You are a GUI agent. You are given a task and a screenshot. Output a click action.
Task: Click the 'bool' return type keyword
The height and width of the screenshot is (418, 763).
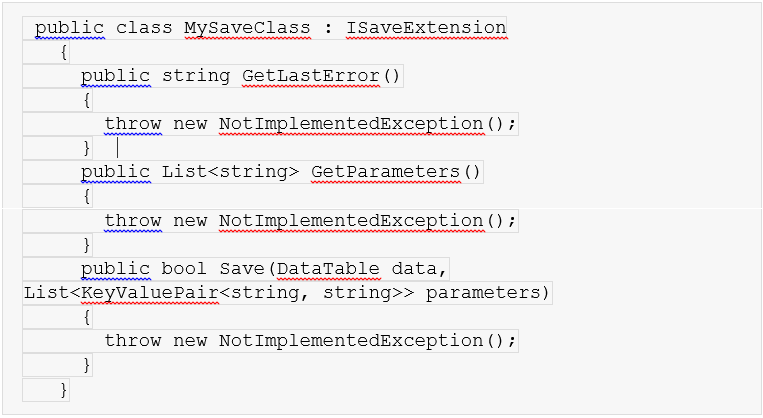click(184, 269)
